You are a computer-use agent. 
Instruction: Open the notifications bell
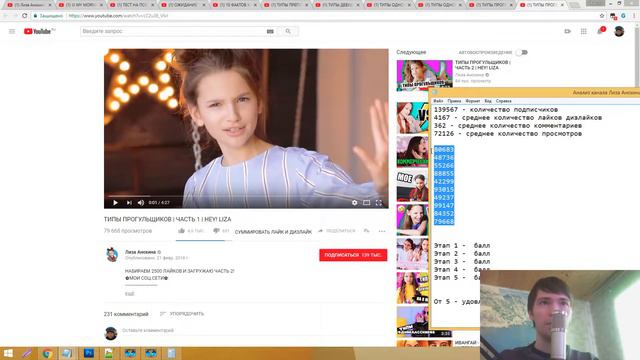[x=600, y=31]
